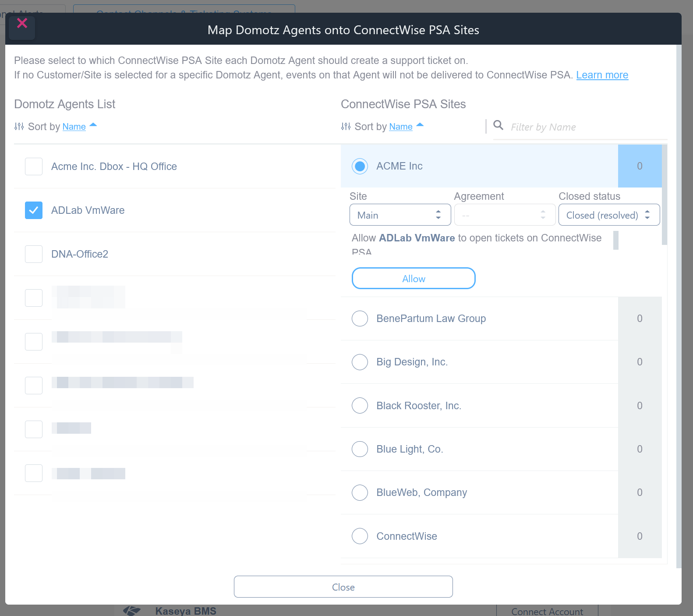Select the Blue Light, Co. radio button
This screenshot has width=693, height=616.
pyautogui.click(x=360, y=449)
